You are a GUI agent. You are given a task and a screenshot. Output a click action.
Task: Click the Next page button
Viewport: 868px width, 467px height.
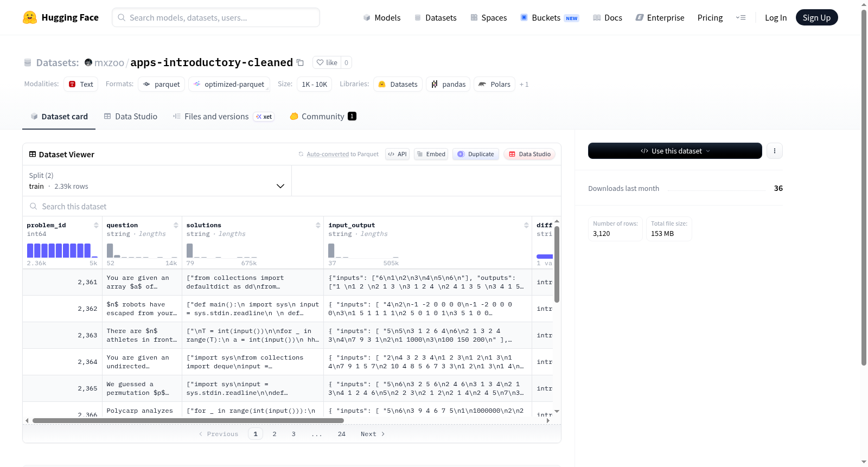[x=373, y=434]
